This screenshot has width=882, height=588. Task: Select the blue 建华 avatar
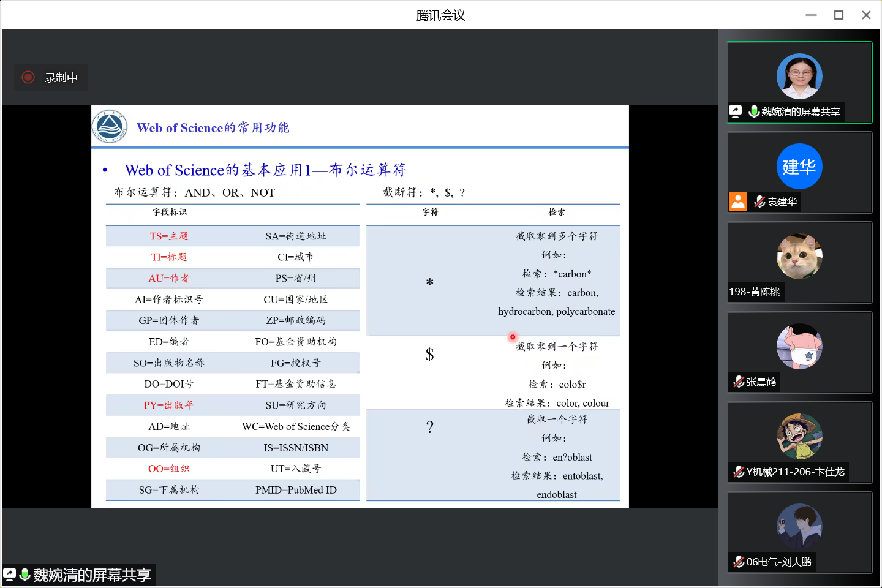click(799, 167)
